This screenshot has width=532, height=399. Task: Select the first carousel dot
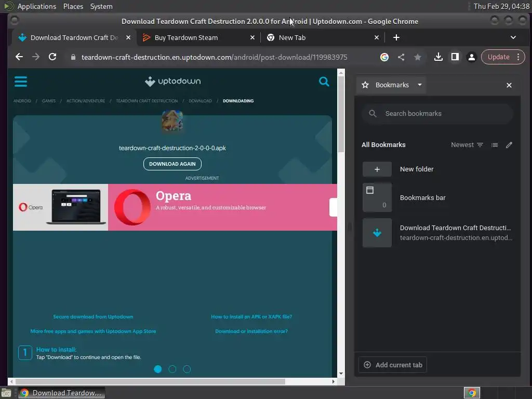coord(158,369)
